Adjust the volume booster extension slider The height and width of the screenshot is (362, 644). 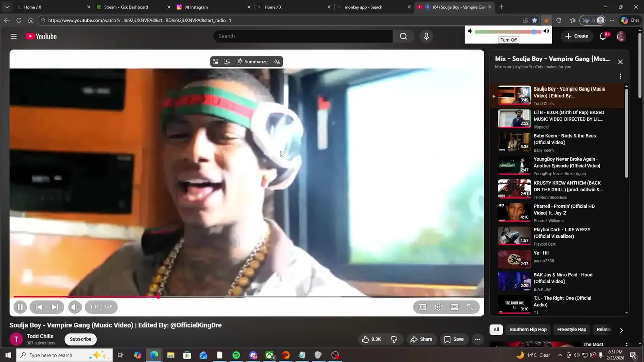tap(508, 32)
